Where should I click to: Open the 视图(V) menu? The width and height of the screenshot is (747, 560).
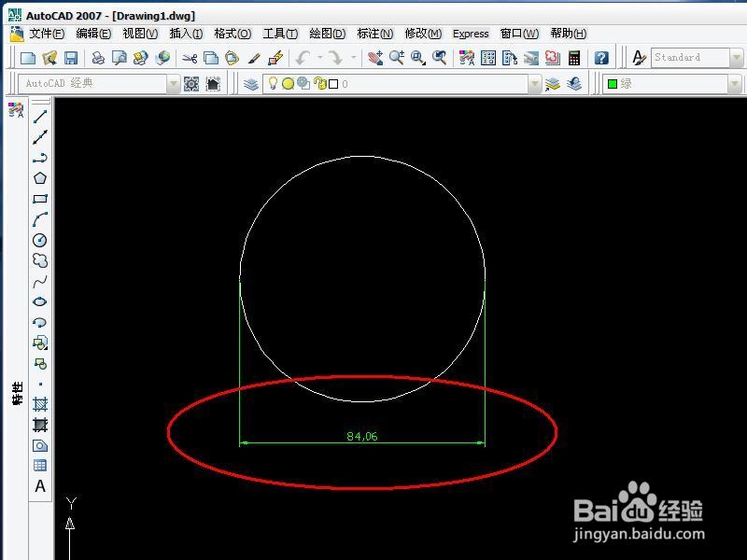pos(140,34)
